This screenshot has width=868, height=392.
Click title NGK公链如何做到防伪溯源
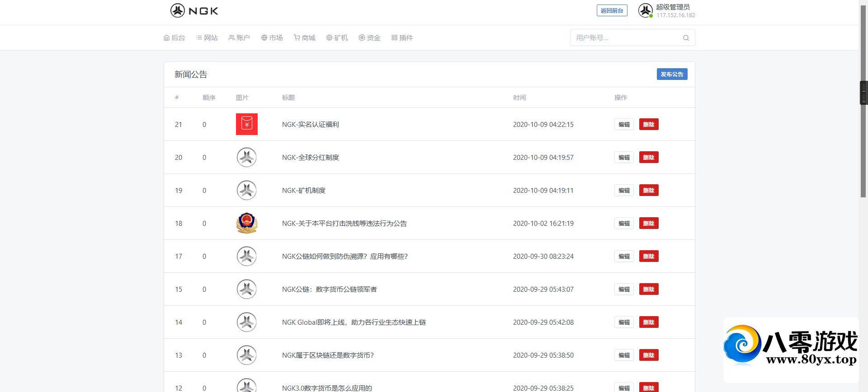345,256
